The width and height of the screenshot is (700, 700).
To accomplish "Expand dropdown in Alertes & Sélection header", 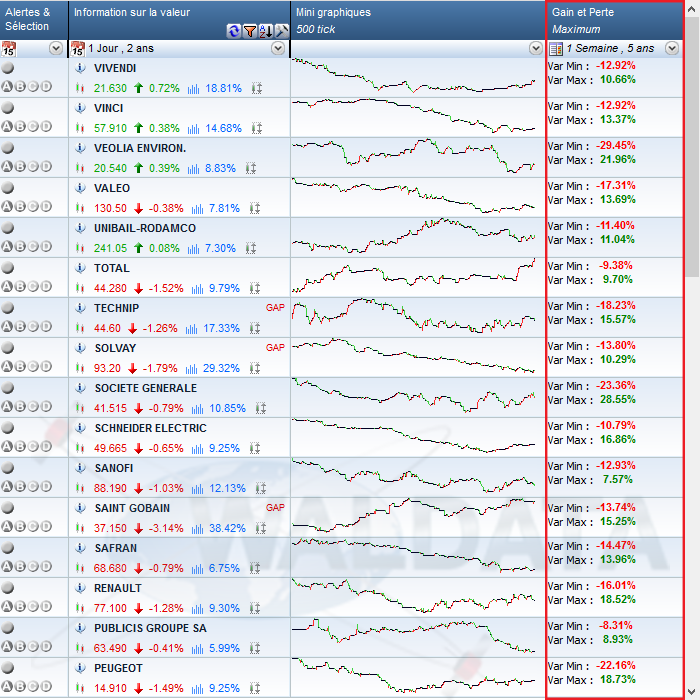I will click(56, 48).
